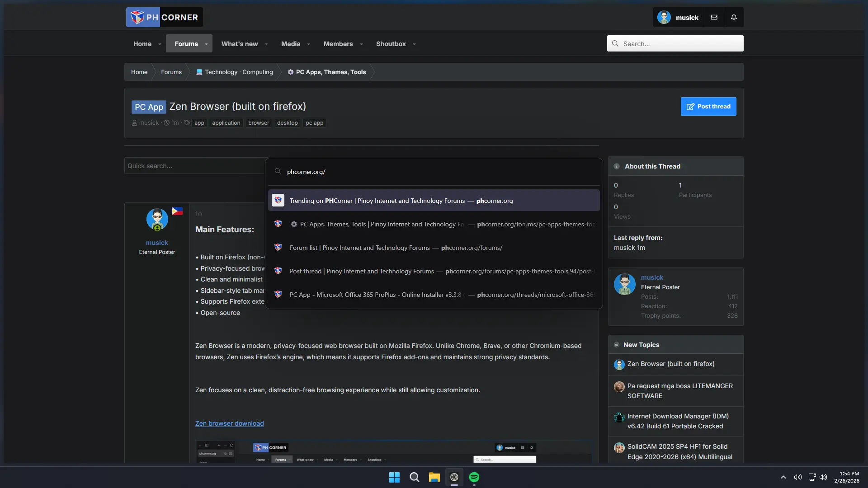
Task: Open Internet Download Manager (IDM) topic
Action: (678, 421)
